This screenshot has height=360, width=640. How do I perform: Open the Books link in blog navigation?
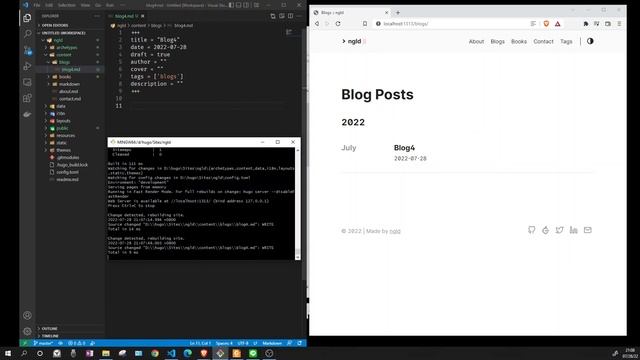[x=519, y=41]
